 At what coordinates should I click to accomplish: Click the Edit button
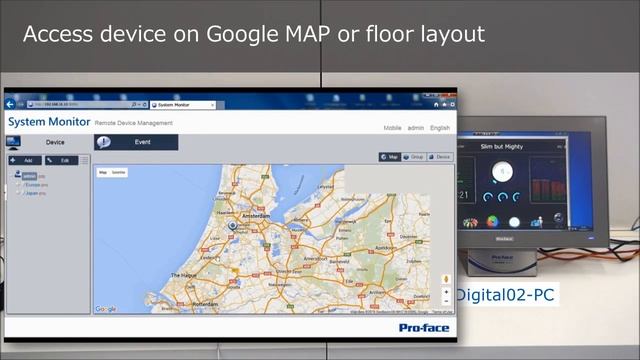[62, 160]
